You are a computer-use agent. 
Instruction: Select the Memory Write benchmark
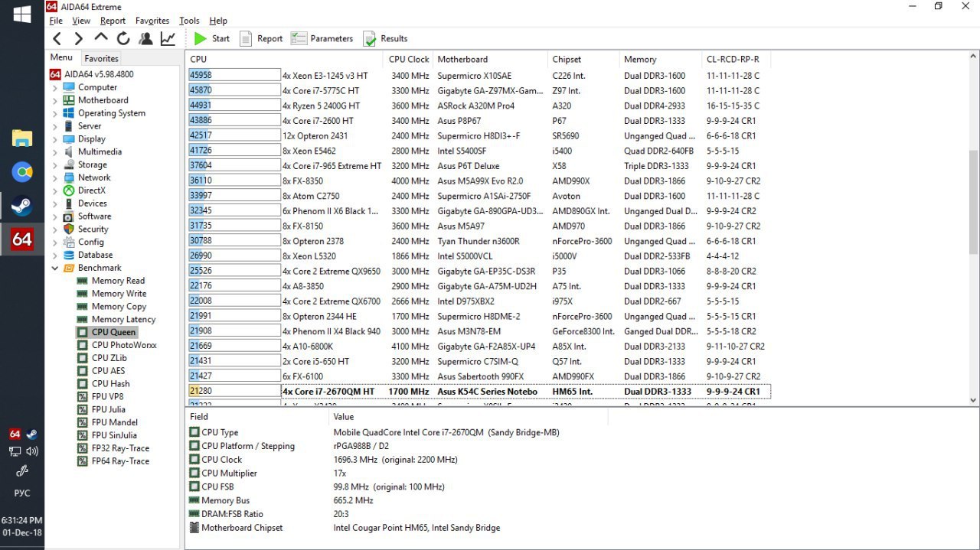112,294
